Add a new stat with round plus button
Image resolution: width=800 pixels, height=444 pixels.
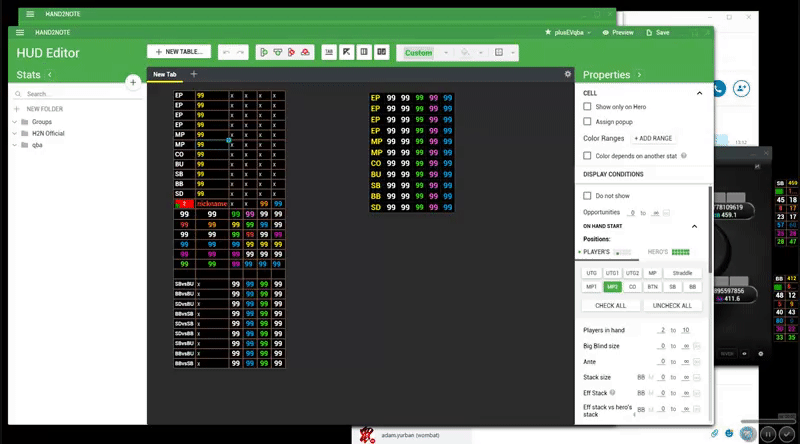pyautogui.click(x=133, y=82)
